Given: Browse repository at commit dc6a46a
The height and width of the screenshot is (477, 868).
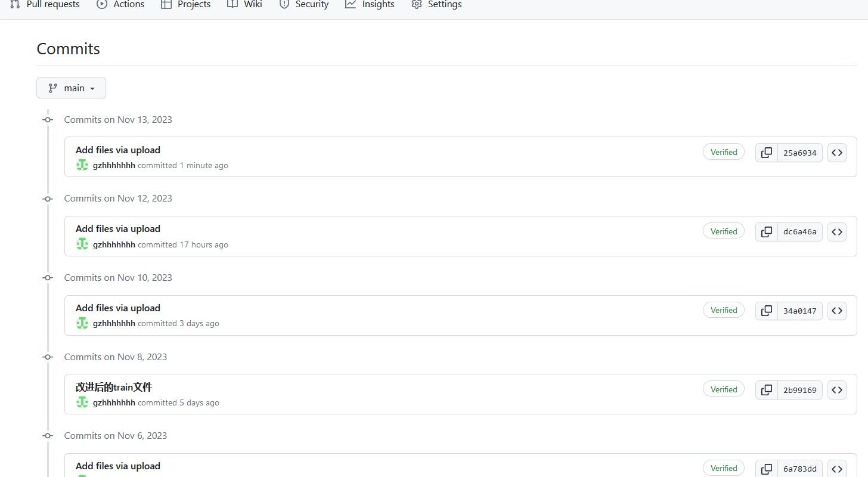Looking at the screenshot, I should click(837, 231).
